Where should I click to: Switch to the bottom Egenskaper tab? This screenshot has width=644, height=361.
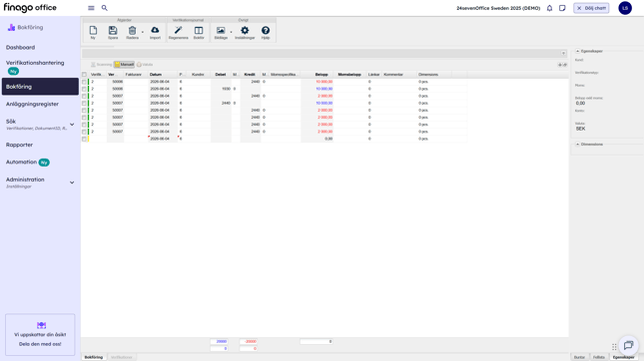tap(623, 357)
